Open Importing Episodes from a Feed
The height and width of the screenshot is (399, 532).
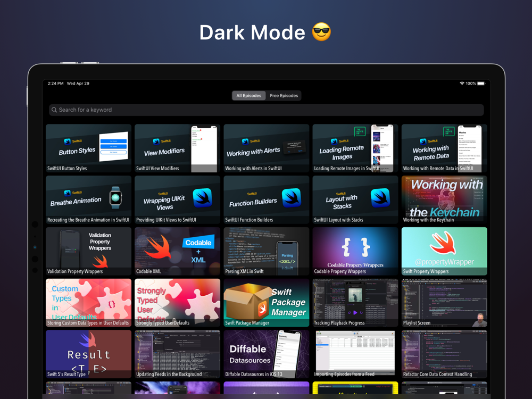point(355,354)
